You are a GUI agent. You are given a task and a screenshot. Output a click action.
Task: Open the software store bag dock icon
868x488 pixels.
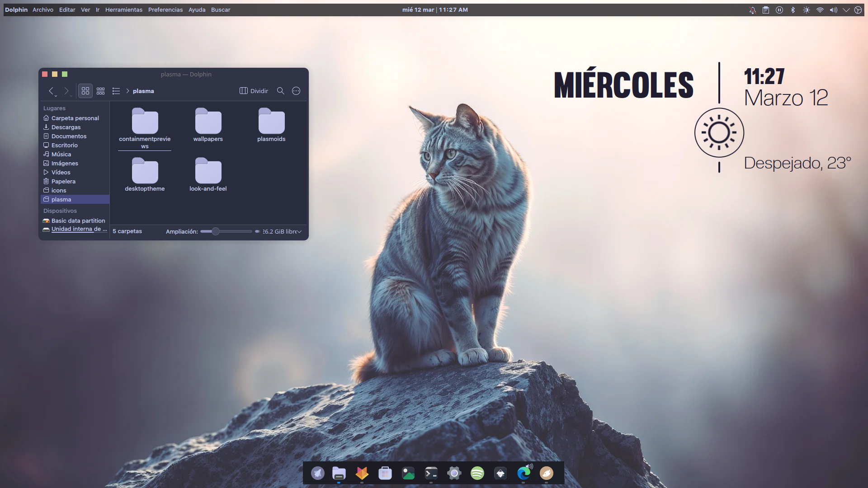click(385, 473)
